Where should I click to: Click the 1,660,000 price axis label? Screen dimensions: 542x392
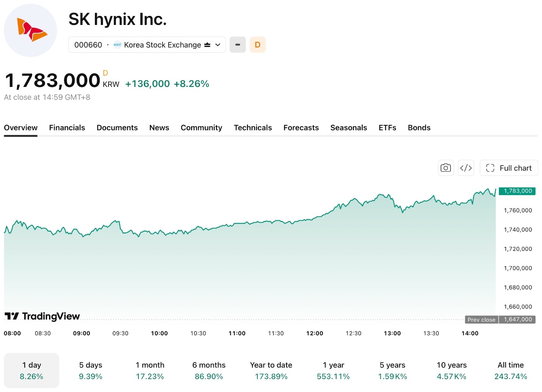[518, 307]
